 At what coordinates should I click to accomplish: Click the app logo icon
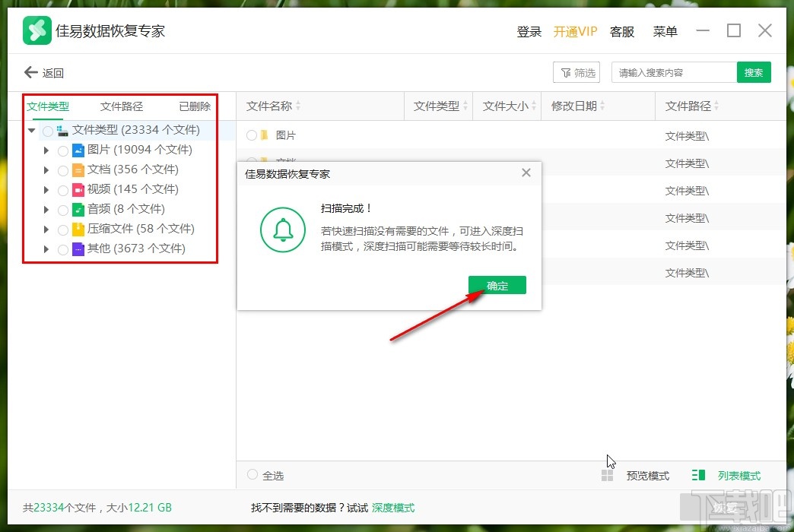[x=37, y=30]
